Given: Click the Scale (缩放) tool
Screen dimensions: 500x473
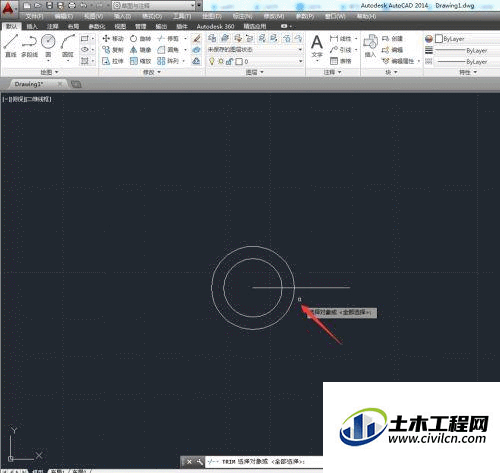Looking at the screenshot, I should tap(140, 61).
